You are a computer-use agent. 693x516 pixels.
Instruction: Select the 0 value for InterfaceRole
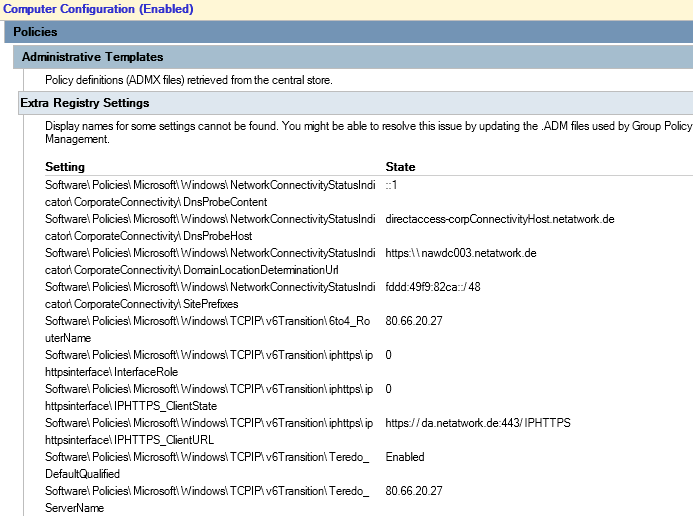tap(388, 355)
